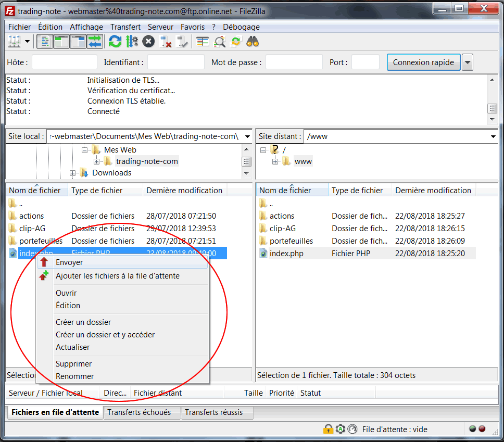504x442 pixels.
Task: Select remote index.php file
Action: [x=286, y=254]
